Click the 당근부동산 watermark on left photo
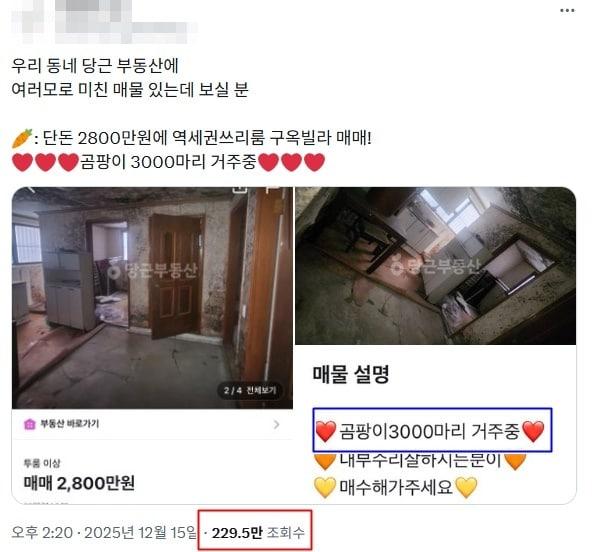 tap(153, 270)
